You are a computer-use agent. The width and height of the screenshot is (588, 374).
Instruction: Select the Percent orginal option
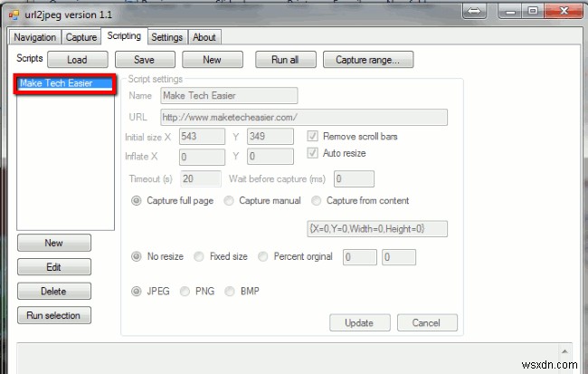point(263,256)
